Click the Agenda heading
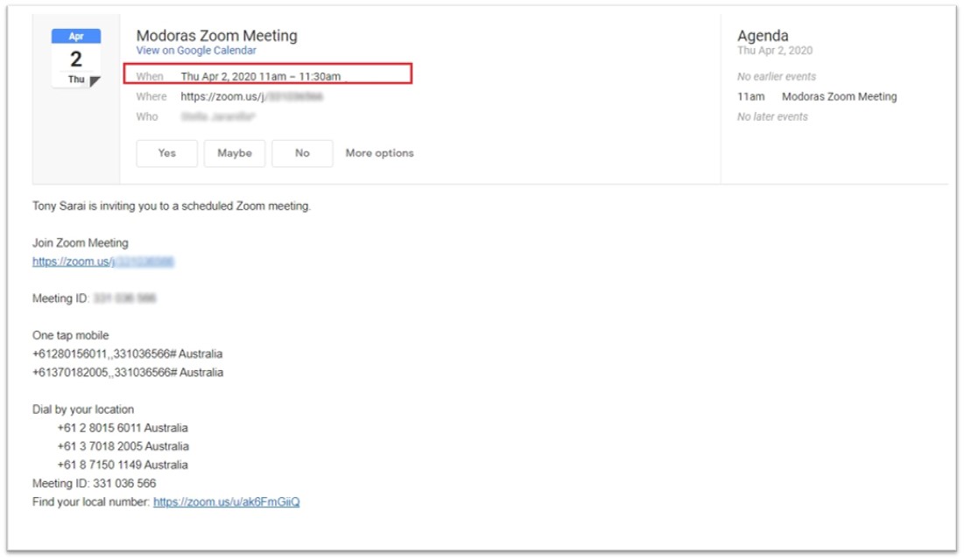The image size is (964, 560). coord(763,36)
